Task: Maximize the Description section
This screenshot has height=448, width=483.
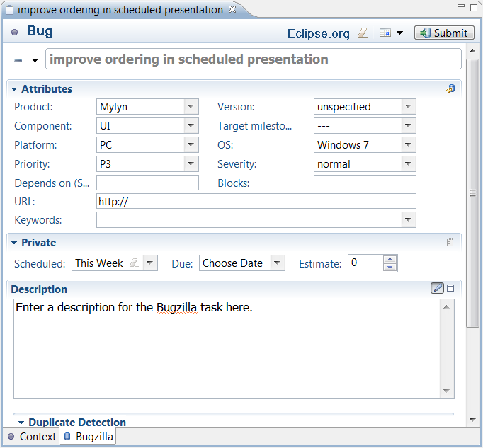Action: (450, 288)
